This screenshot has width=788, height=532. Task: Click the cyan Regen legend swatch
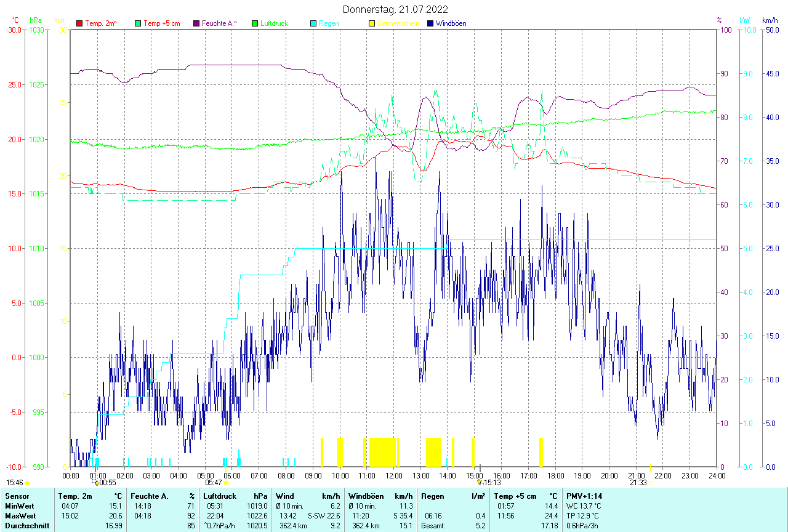[x=313, y=23]
